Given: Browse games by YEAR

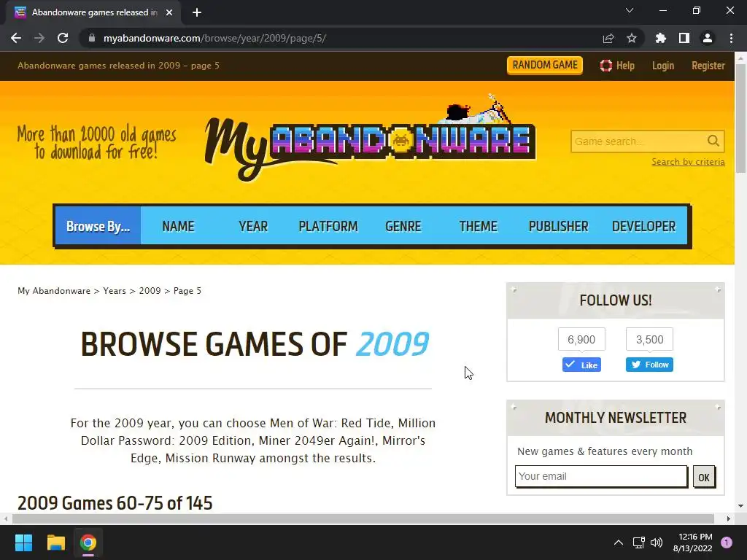Looking at the screenshot, I should click(253, 226).
